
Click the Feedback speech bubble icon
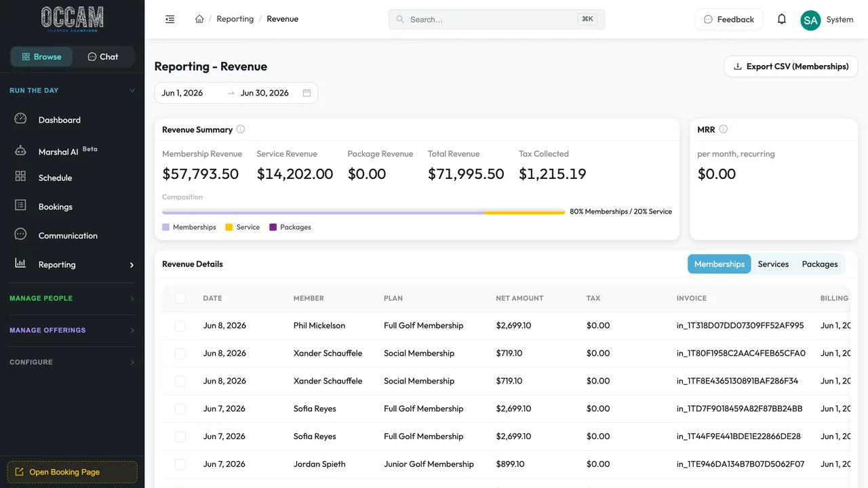[x=708, y=20]
